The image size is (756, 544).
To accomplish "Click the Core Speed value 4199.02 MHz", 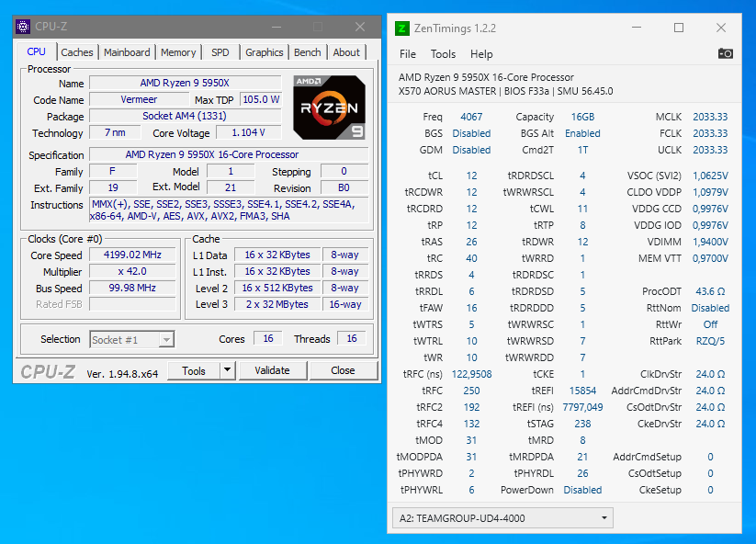I will 132,255.
